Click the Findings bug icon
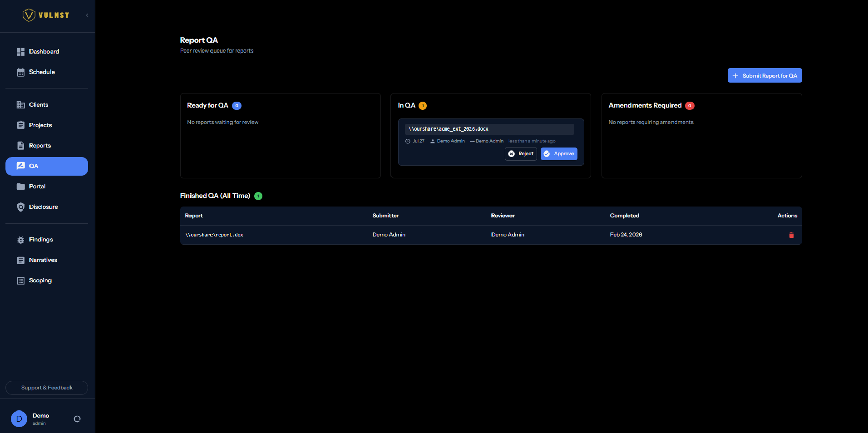The width and height of the screenshot is (868, 433). (21, 240)
